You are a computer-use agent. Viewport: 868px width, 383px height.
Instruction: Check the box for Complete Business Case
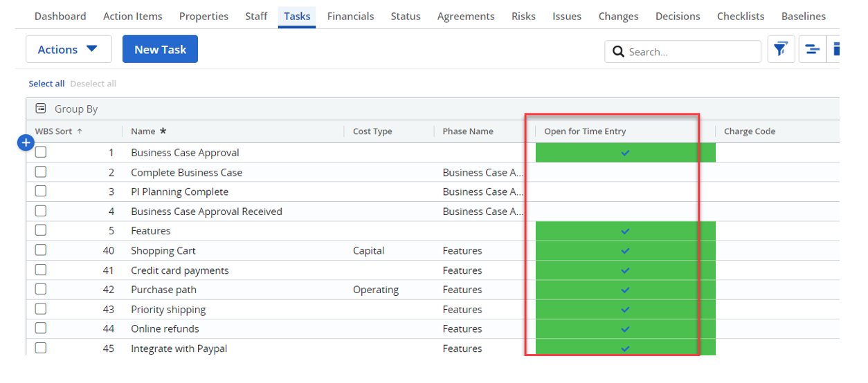click(41, 171)
